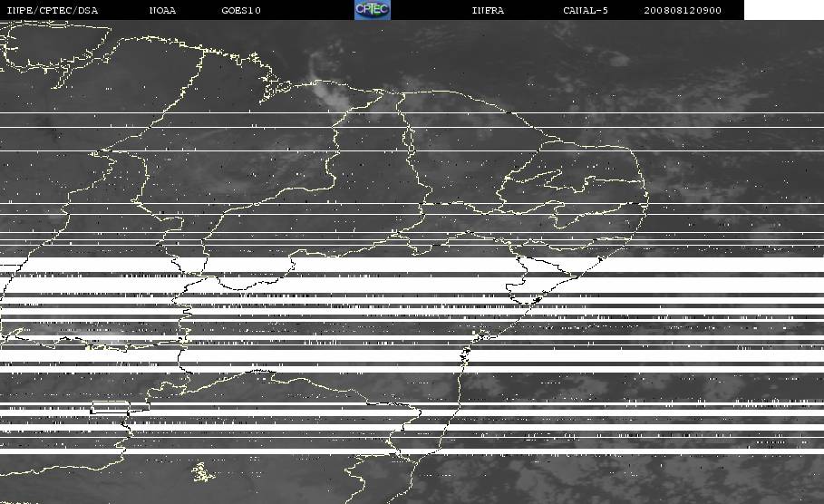
Task: Click the bright cloud spot over upper-right ocean
Action: (620, 61)
